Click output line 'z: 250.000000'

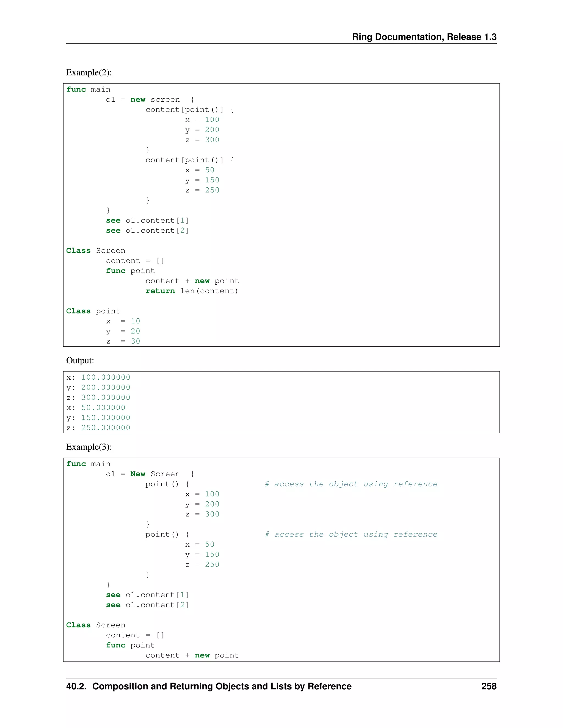coord(98,428)
